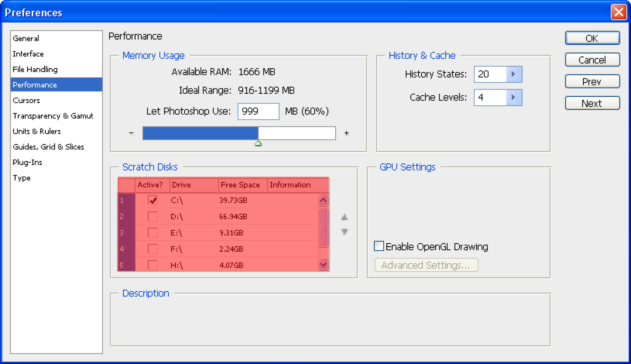Screen dimensions: 631x364
Task: Click the Drive column header
Action: (x=194, y=185)
